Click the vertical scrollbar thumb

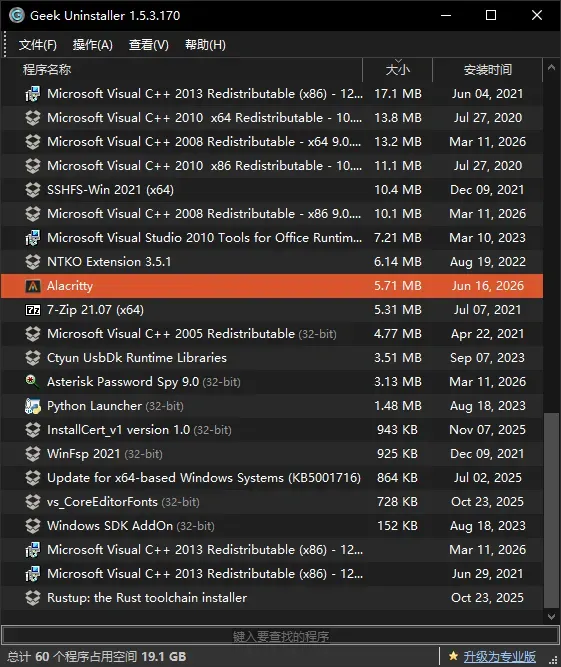point(552,510)
